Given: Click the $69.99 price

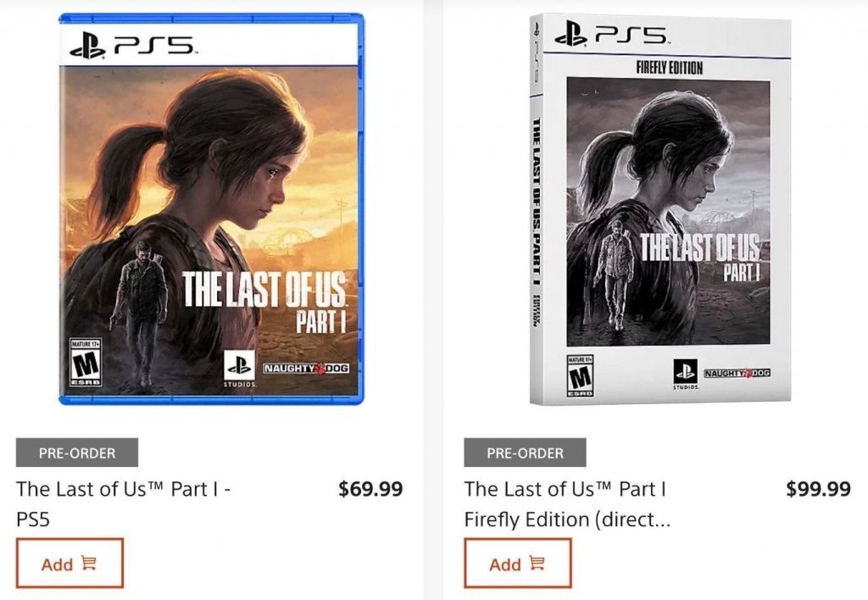Looking at the screenshot, I should (370, 489).
